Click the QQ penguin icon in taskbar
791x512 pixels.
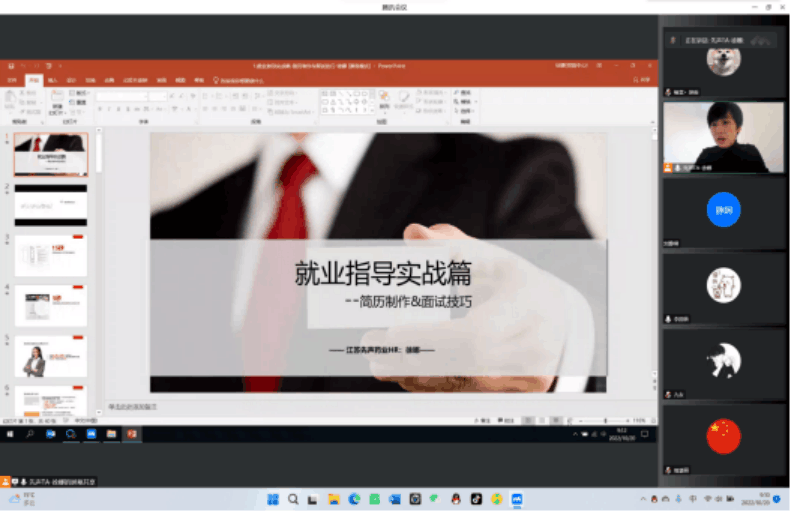point(455,499)
